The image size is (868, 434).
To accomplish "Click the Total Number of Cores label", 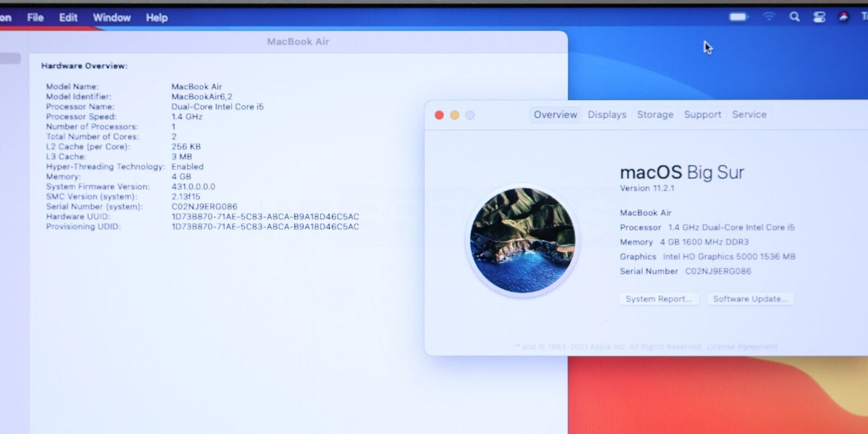I will (92, 137).
